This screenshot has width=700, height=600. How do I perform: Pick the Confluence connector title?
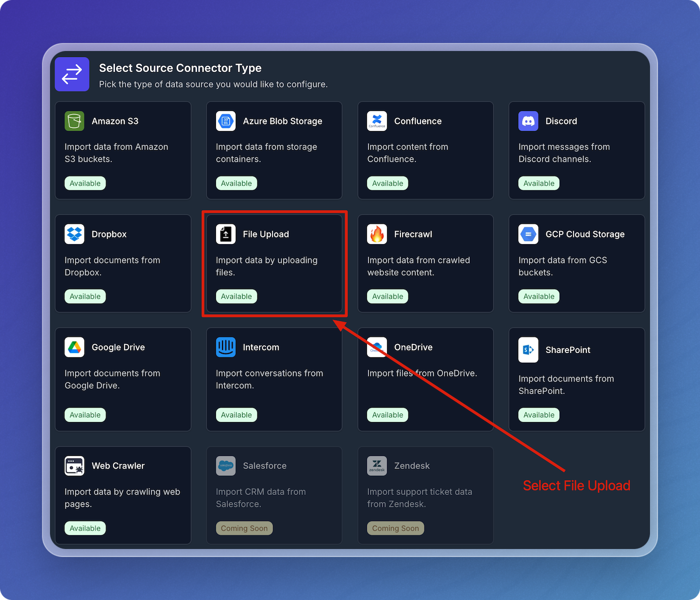click(x=418, y=121)
